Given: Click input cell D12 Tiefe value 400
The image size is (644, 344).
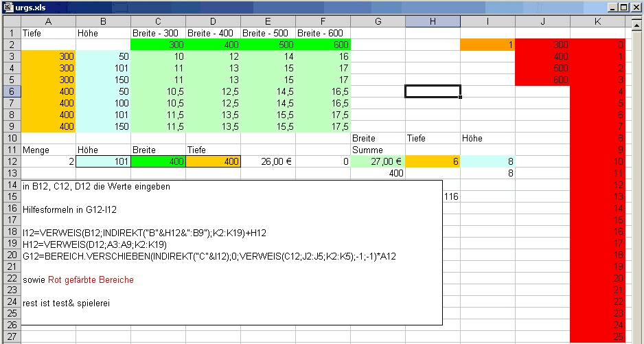Looking at the screenshot, I should [x=213, y=161].
